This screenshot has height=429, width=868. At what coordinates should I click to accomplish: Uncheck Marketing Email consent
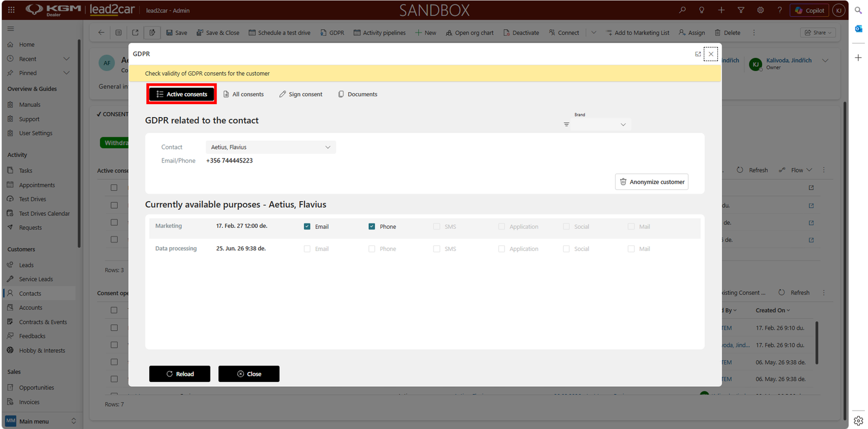click(307, 226)
